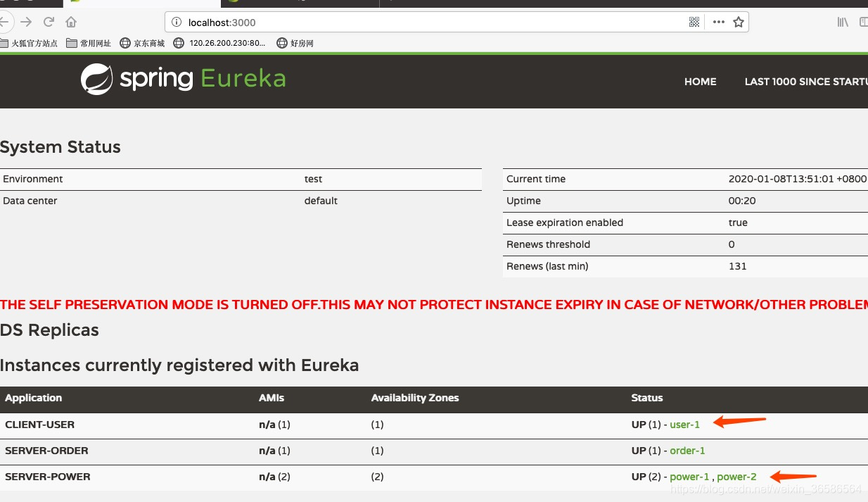Click the DS Replicas heading
This screenshot has height=502, width=868.
tap(49, 330)
